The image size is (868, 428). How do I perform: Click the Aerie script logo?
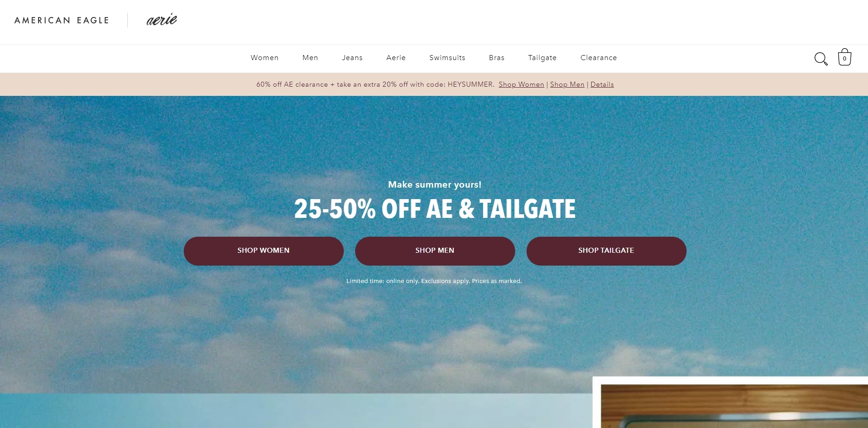162,19
